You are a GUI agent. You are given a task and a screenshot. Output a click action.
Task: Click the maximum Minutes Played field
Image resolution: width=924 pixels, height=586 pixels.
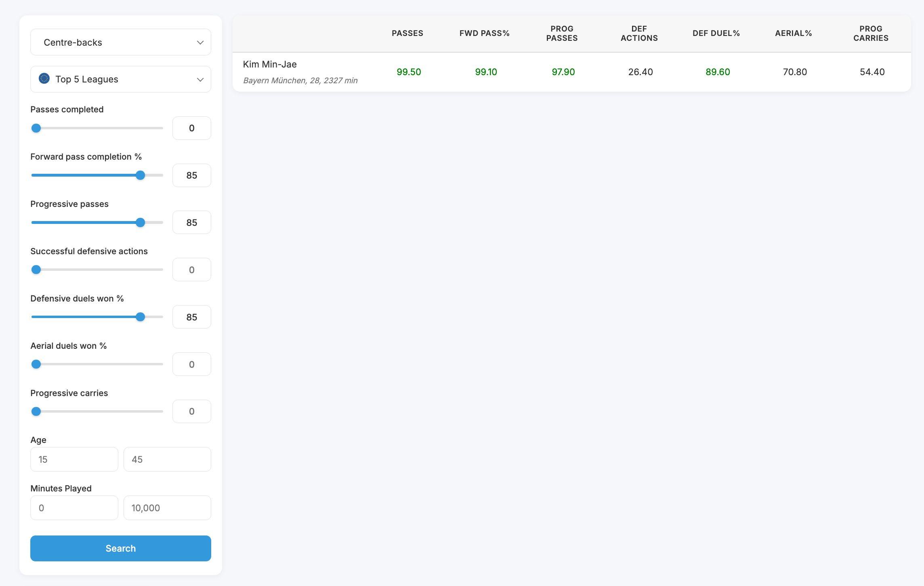coord(167,508)
